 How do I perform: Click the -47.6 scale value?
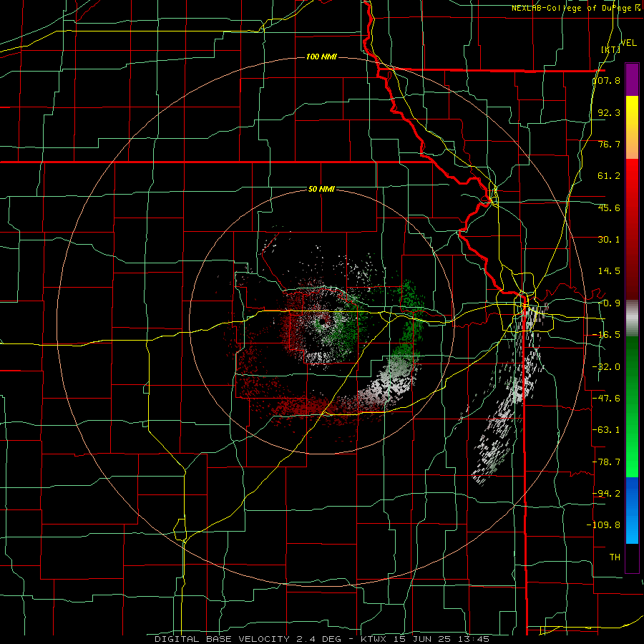pyautogui.click(x=607, y=399)
